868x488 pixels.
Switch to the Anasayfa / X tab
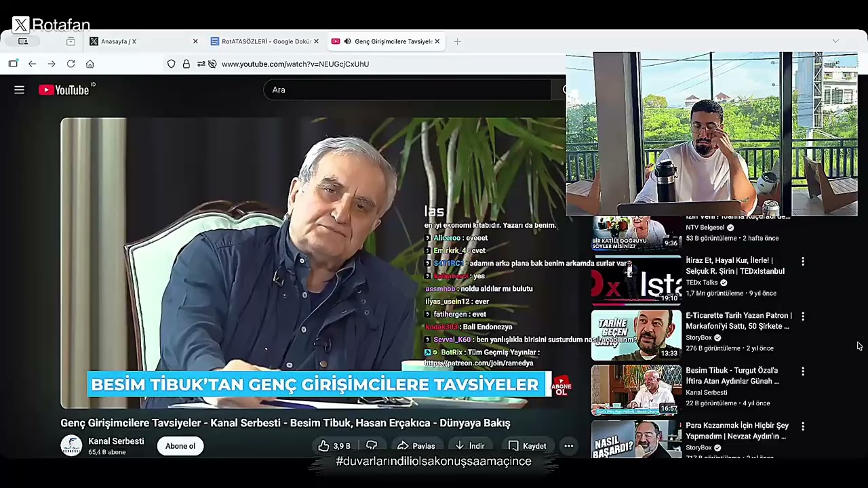click(144, 41)
